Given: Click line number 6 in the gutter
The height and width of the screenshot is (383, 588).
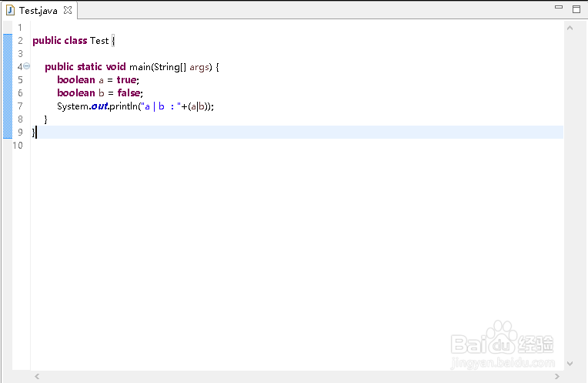Looking at the screenshot, I should (20, 93).
